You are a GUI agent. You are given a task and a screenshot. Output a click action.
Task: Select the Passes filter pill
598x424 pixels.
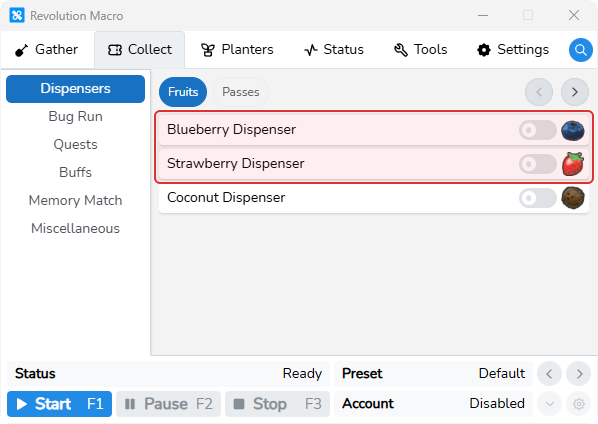[241, 92]
